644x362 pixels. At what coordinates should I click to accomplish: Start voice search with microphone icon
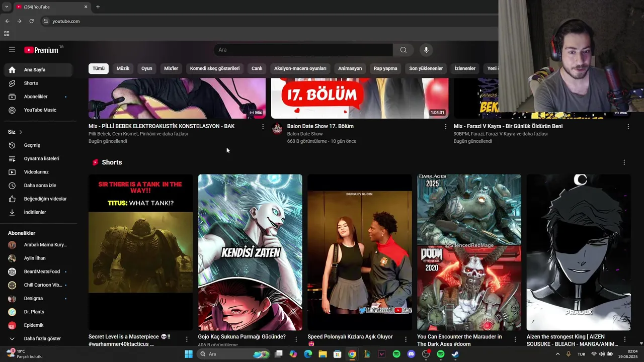pos(426,50)
